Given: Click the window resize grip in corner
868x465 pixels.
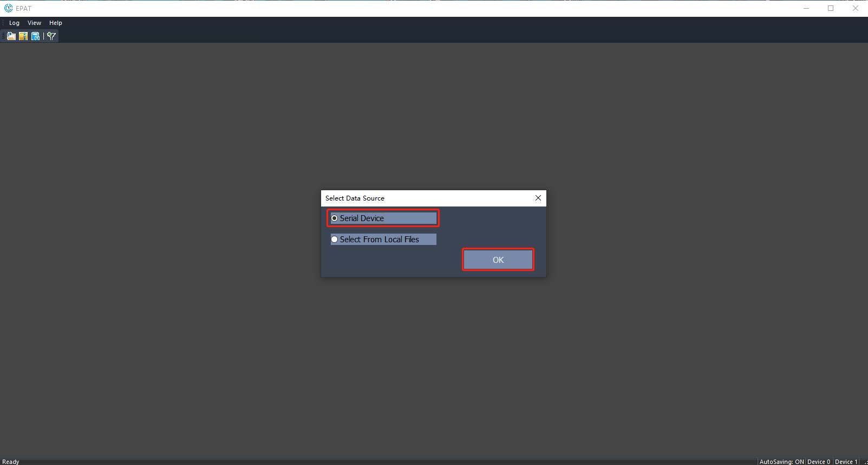Looking at the screenshot, I should tap(865, 462).
